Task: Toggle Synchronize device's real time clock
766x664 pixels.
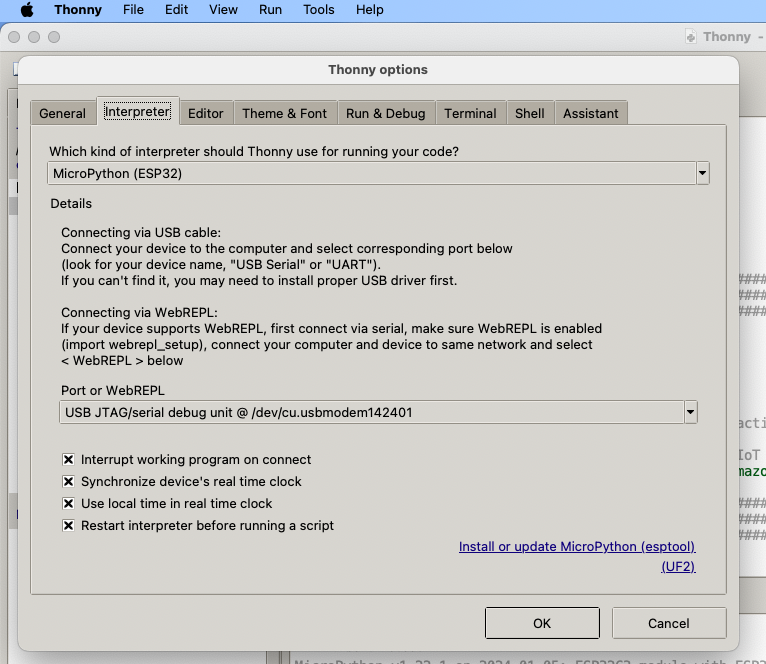Action: pyautogui.click(x=68, y=481)
